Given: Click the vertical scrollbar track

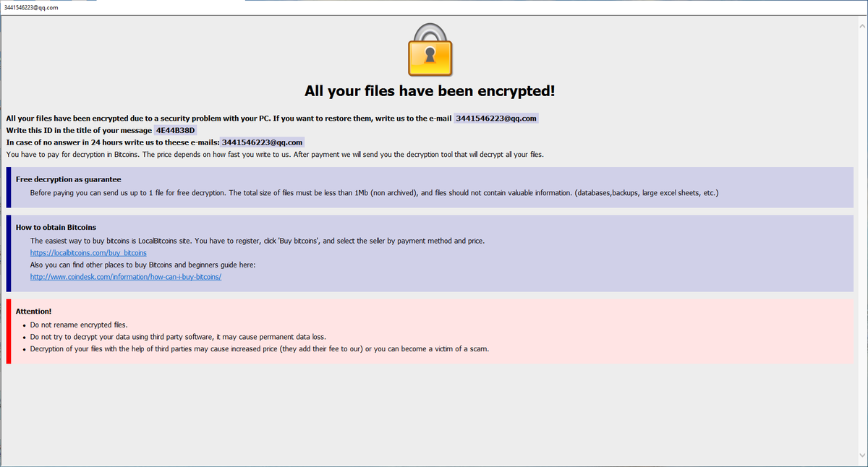Looking at the screenshot, I should click(x=861, y=239).
